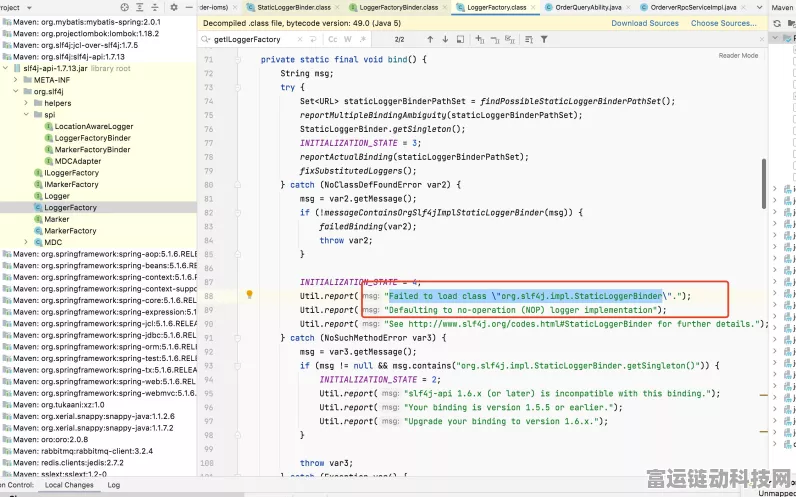This screenshot has width=796, height=497.
Task: Close the LoggerFactory.class tab
Action: [x=533, y=8]
